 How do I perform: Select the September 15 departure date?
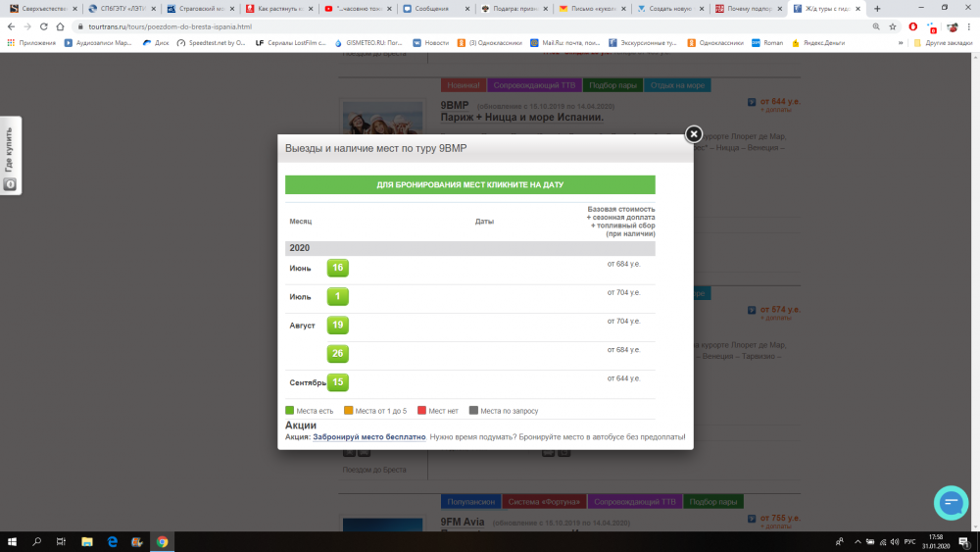pyautogui.click(x=337, y=381)
